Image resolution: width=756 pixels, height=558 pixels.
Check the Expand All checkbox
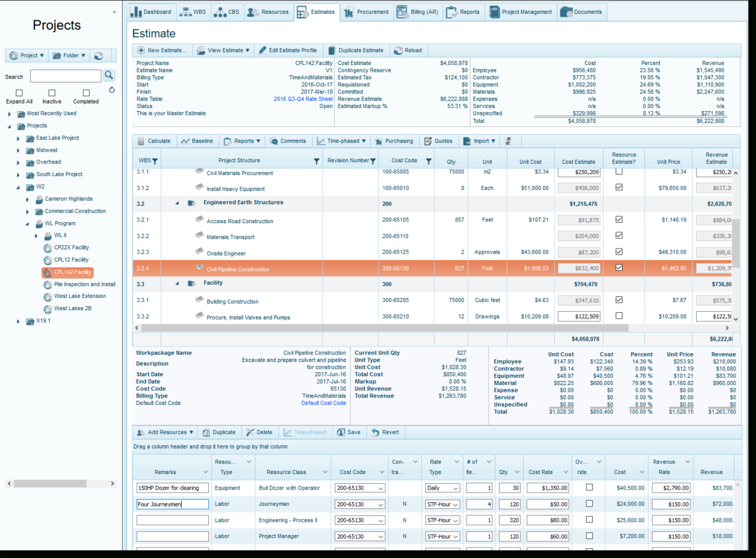(19, 94)
